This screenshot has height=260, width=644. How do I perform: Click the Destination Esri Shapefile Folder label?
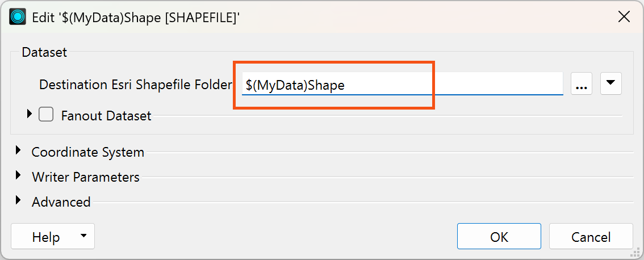tap(136, 85)
